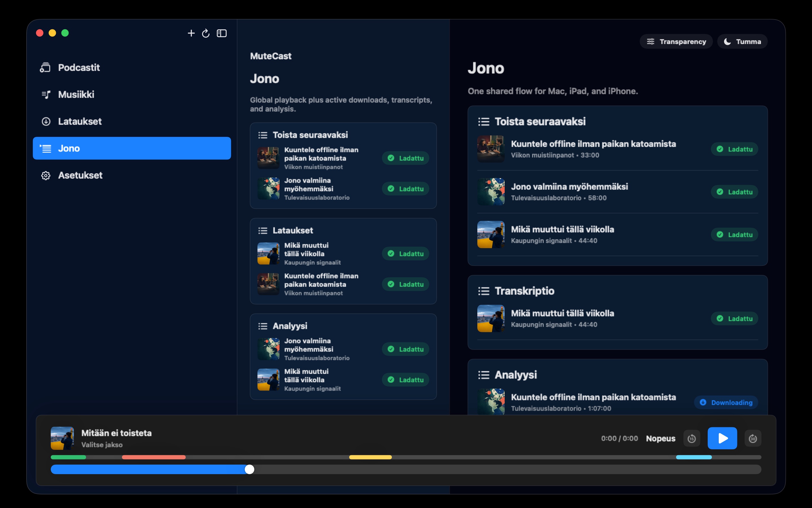Click the Downloading status badge in the right Analyysi card
The image size is (812, 508).
[x=726, y=402]
